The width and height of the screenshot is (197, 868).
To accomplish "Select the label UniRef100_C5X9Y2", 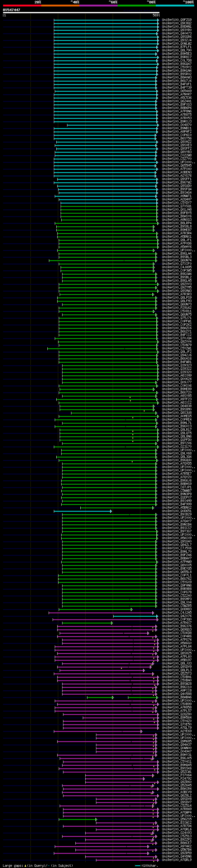I will (x=177, y=67).
